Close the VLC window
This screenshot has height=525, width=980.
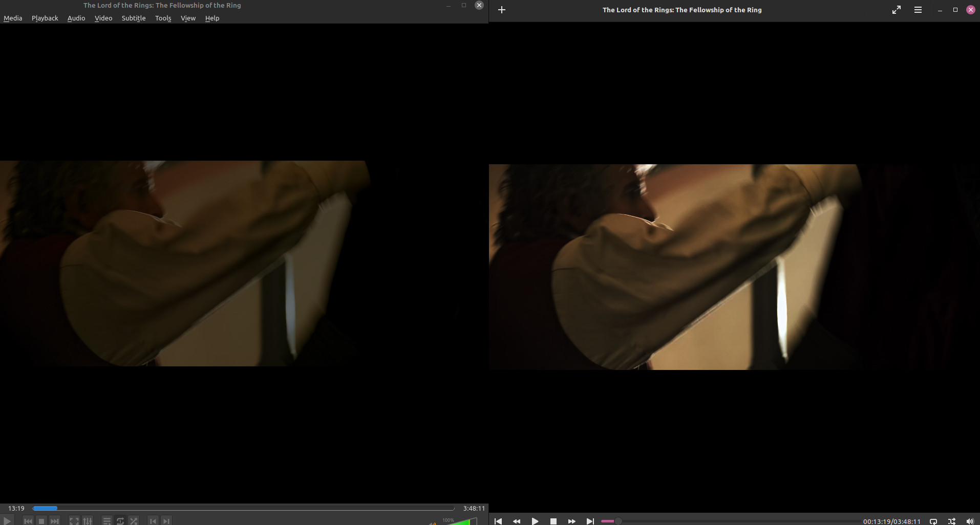[x=479, y=5]
